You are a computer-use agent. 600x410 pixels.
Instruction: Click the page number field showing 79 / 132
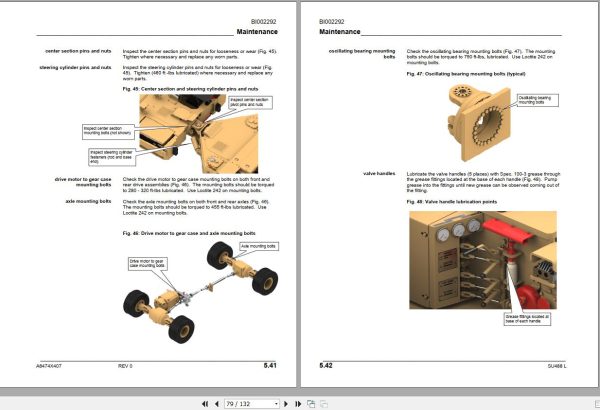pyautogui.click(x=252, y=403)
